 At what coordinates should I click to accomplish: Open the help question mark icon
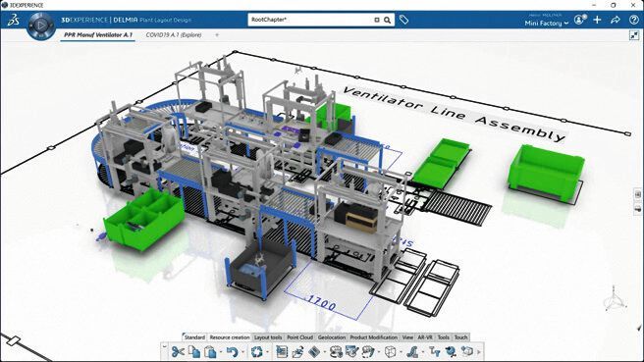click(634, 20)
